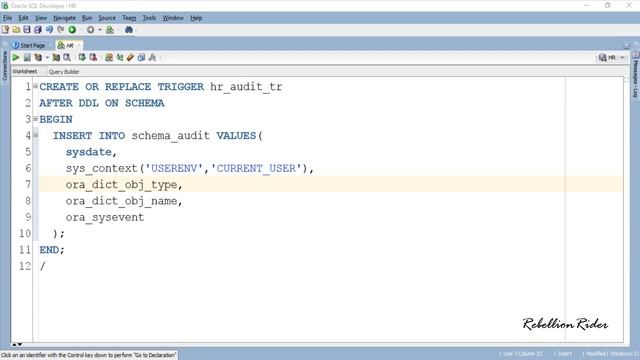The height and width of the screenshot is (360, 640).
Task: Open the Edit menu
Action: pos(23,18)
